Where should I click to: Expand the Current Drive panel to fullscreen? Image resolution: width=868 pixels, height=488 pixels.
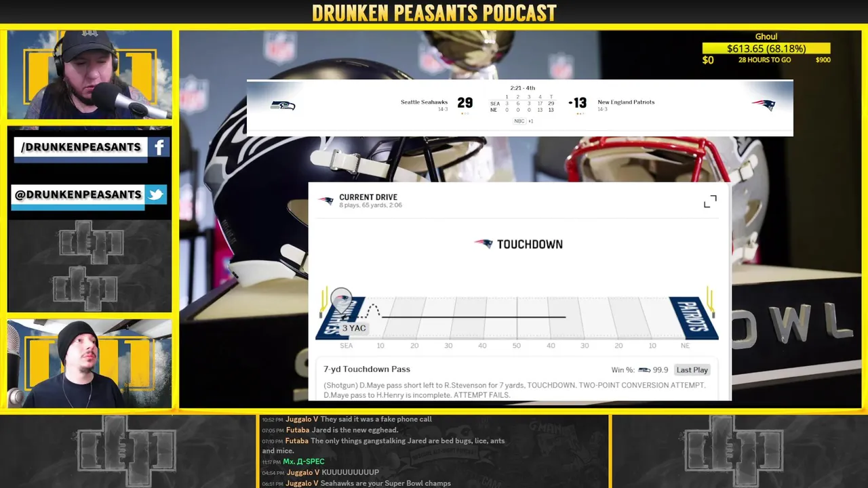tap(710, 202)
